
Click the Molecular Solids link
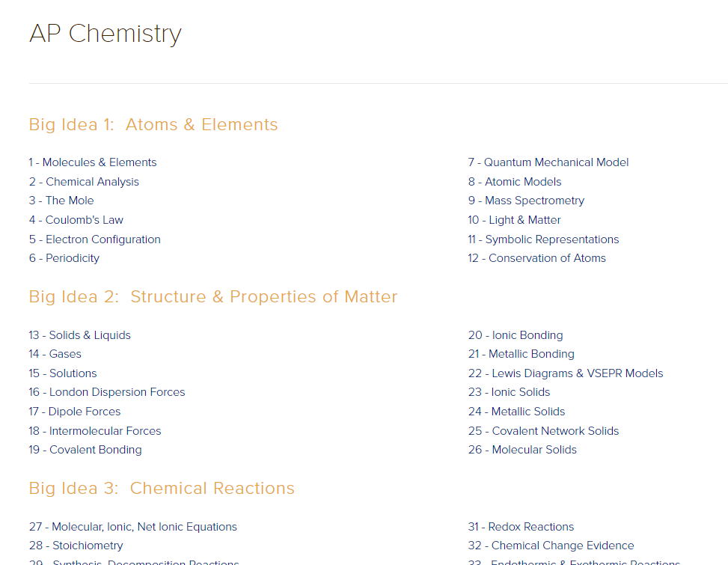coord(523,450)
